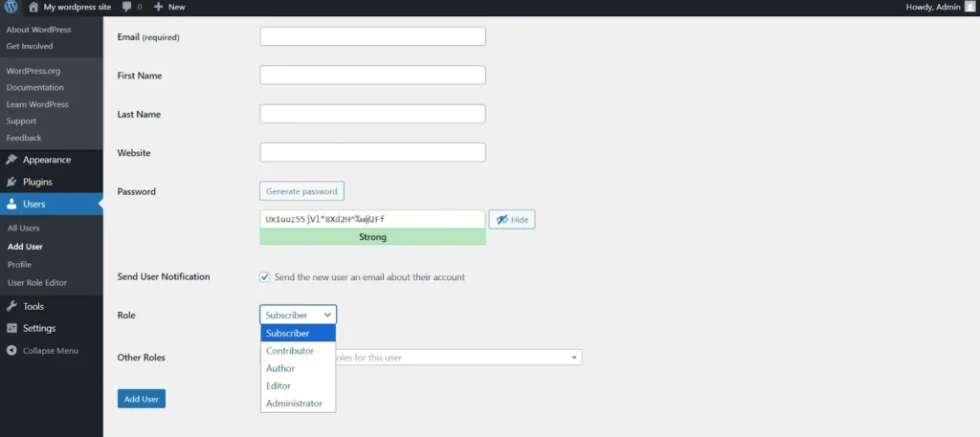Click Collapse Menu label
980x437 pixels.
coord(51,351)
